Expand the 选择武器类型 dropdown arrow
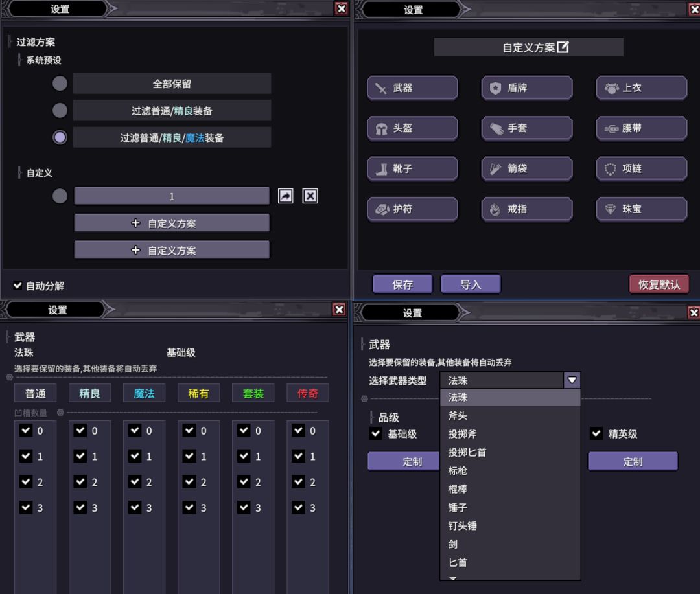Image resolution: width=700 pixels, height=594 pixels. coord(572,380)
